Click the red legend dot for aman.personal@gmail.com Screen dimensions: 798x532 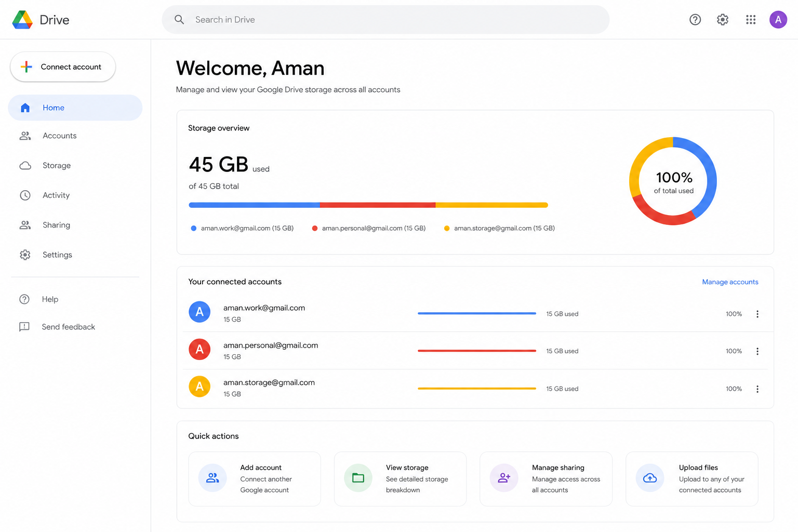pos(315,228)
